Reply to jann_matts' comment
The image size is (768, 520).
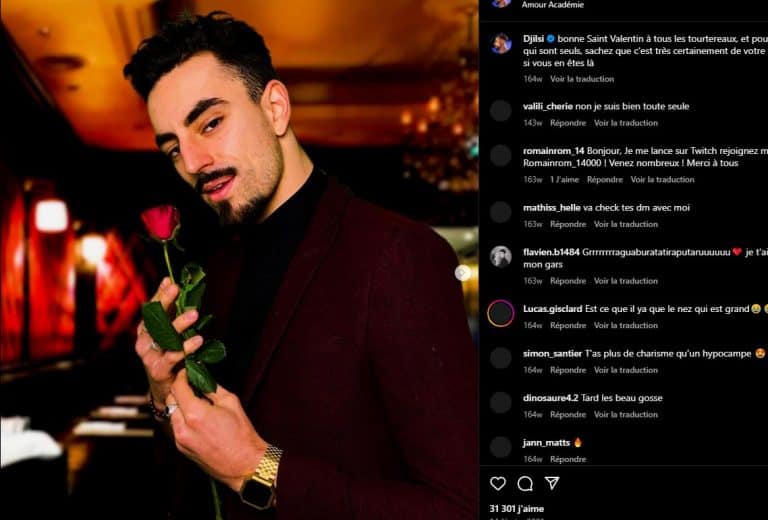pyautogui.click(x=568, y=459)
